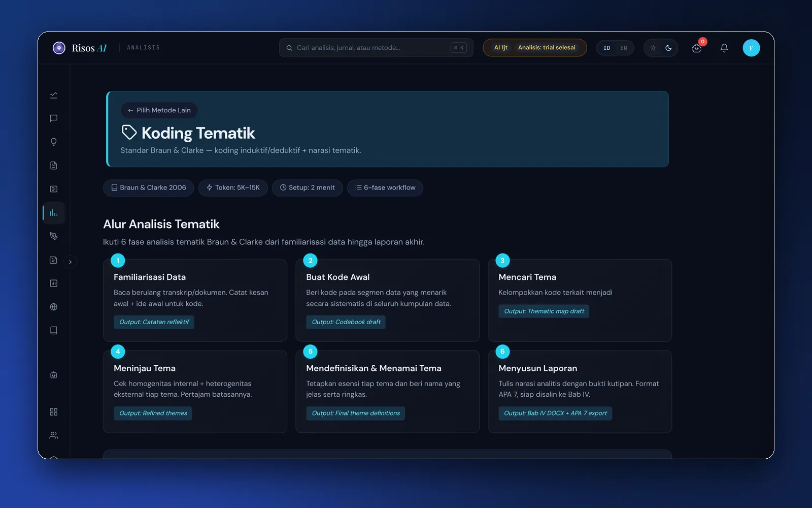Click the 'Setup: 2 menit' chip
Screen dimensions: 812x508
pos(308,187)
